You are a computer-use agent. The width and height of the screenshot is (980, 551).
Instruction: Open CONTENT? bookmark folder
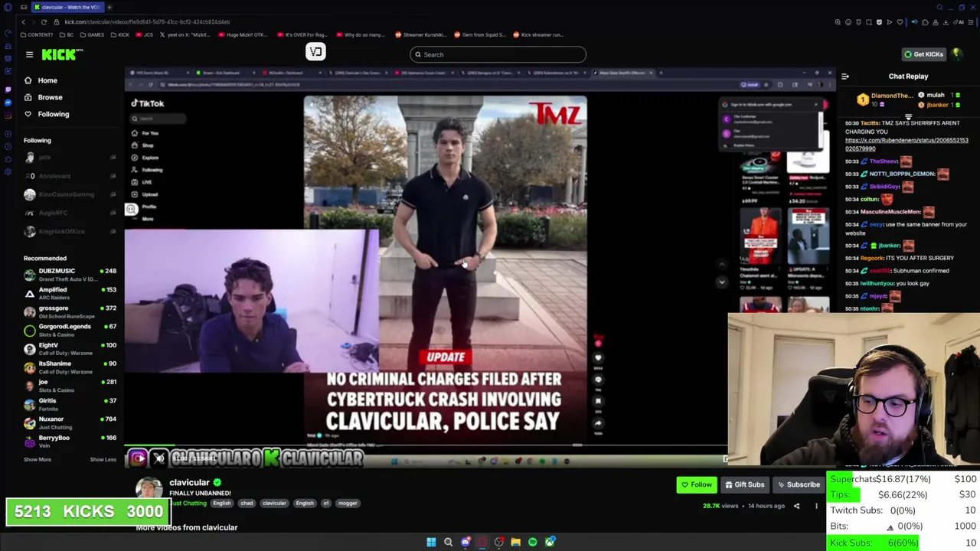37,34
